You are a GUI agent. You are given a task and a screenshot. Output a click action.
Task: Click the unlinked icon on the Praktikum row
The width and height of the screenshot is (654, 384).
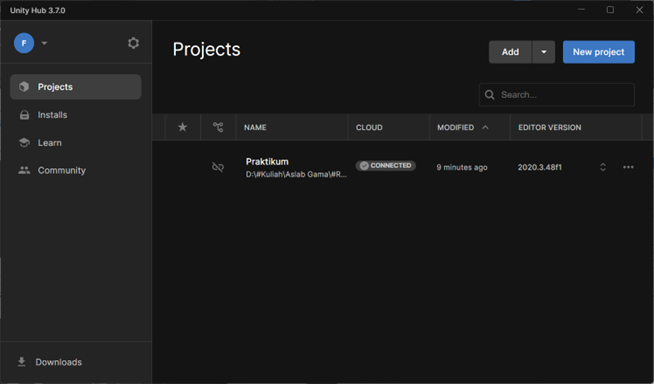(218, 167)
